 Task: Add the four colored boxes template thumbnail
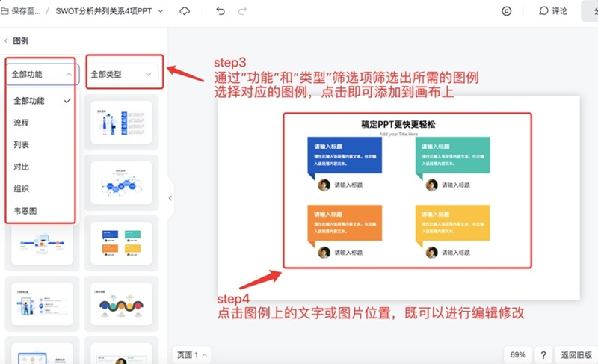pyautogui.click(x=121, y=243)
